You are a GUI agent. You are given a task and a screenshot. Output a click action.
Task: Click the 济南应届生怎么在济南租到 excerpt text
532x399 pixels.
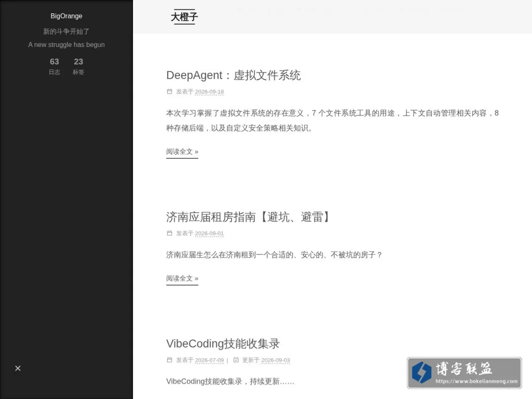[274, 255]
